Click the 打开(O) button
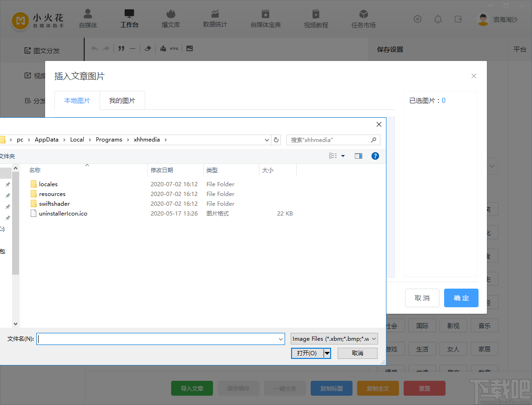This screenshot has height=405, width=532. [x=307, y=353]
